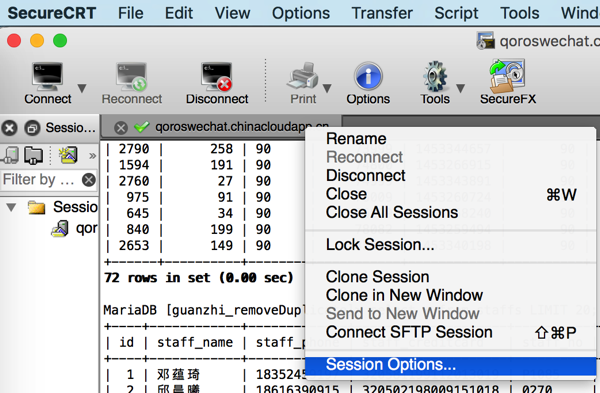Click the staff_name column header text
The height and width of the screenshot is (393, 600).
point(195,342)
